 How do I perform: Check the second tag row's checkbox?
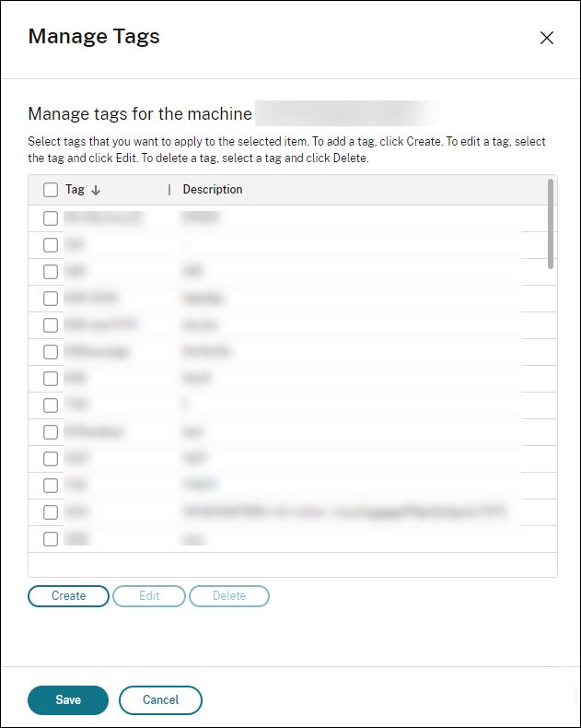50,245
